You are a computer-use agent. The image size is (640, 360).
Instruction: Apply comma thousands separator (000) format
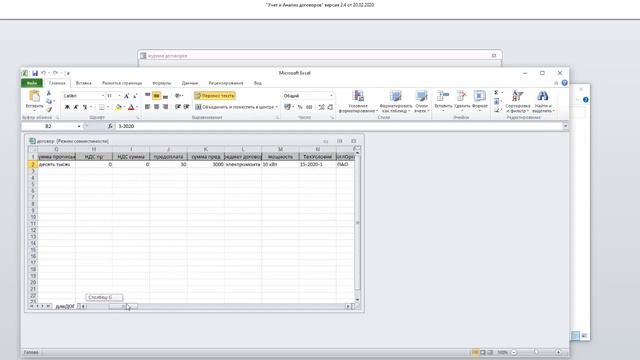click(x=309, y=107)
